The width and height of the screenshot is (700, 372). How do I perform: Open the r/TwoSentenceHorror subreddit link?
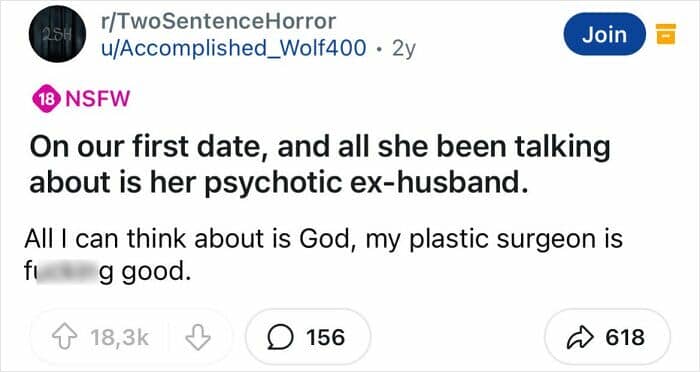click(219, 21)
